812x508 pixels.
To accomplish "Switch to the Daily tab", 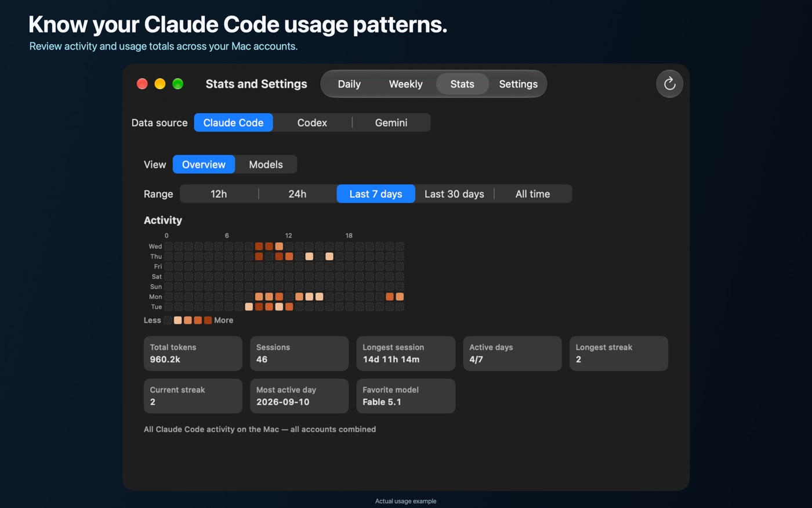I will [x=349, y=84].
